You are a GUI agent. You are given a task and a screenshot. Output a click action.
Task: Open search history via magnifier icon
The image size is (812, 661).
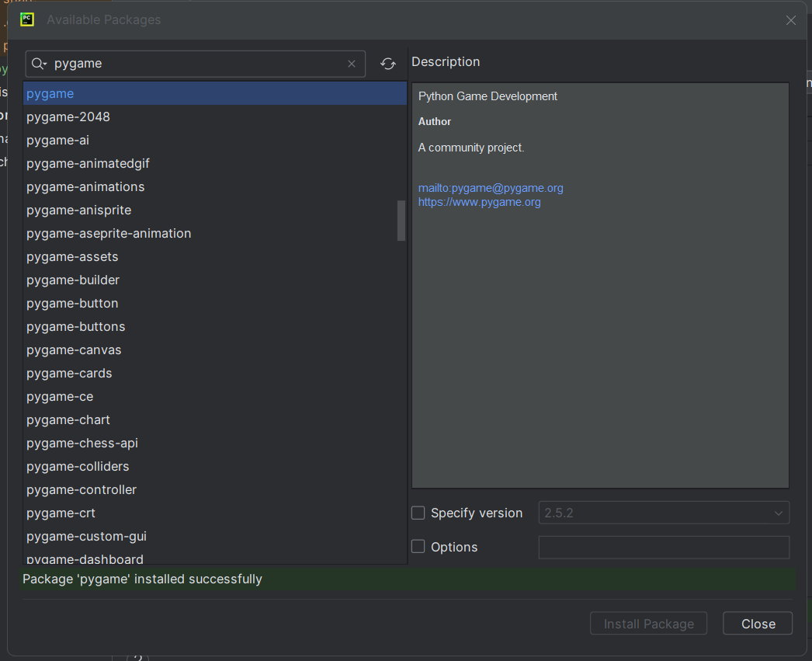[40, 64]
